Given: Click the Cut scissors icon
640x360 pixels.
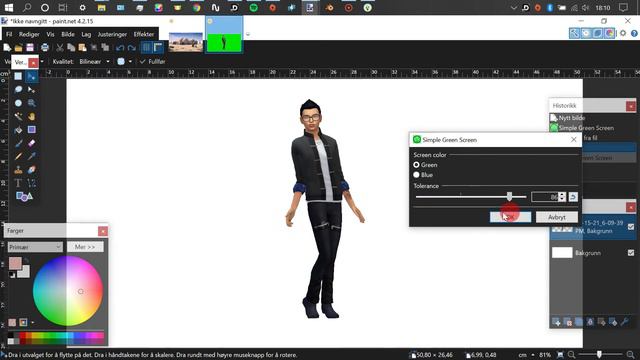Looking at the screenshot, I should coord(60,48).
